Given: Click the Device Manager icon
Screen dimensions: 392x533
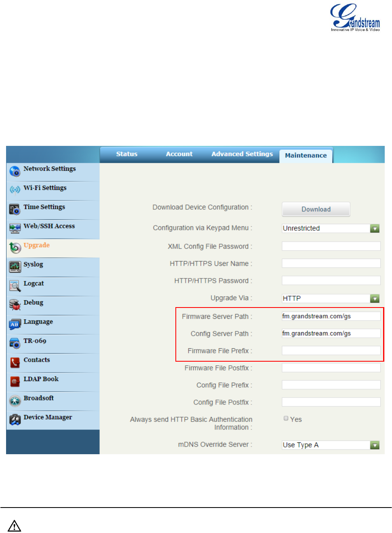Looking at the screenshot, I should [x=15, y=419].
